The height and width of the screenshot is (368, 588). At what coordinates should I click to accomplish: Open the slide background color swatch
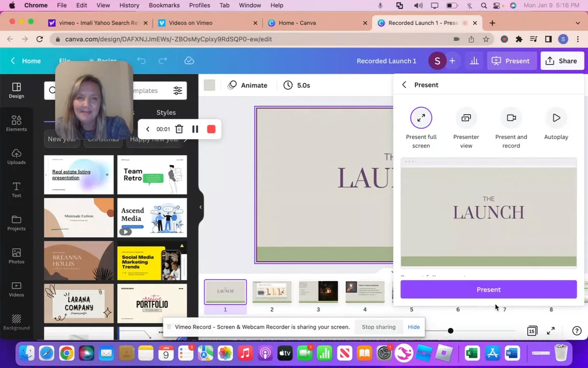(210, 85)
